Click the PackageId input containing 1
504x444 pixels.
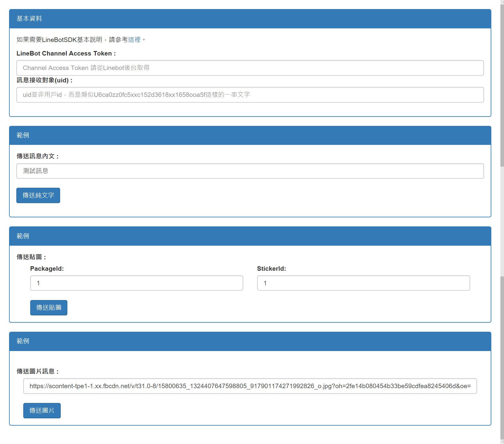136,283
